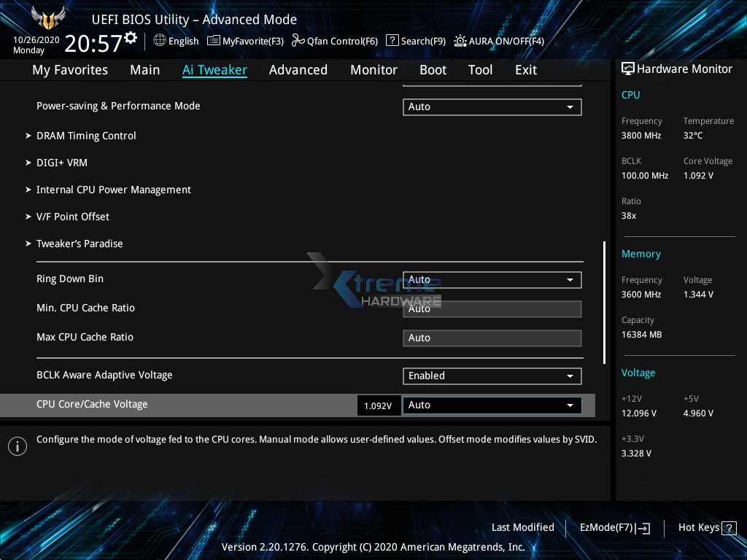Expand DRAM Timing Control submenu
This screenshot has width=747, height=560.
(86, 136)
